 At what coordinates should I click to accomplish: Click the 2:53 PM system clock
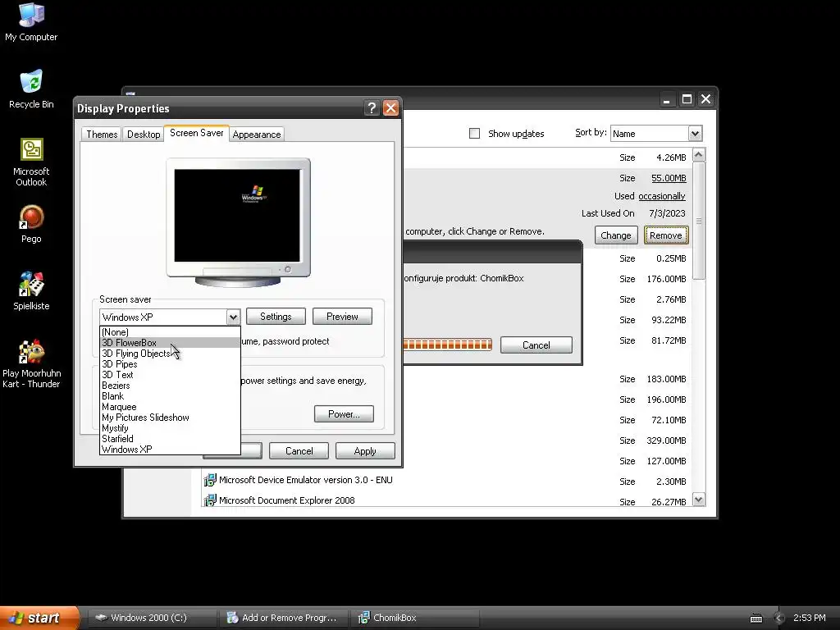pyautogui.click(x=809, y=618)
